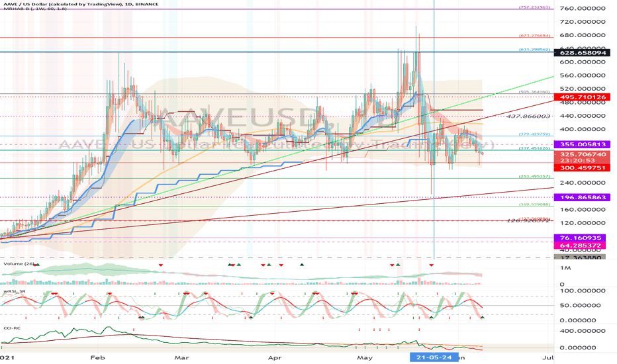
Task: Select the (379.429759) blue line label
Action: pyautogui.click(x=534, y=134)
